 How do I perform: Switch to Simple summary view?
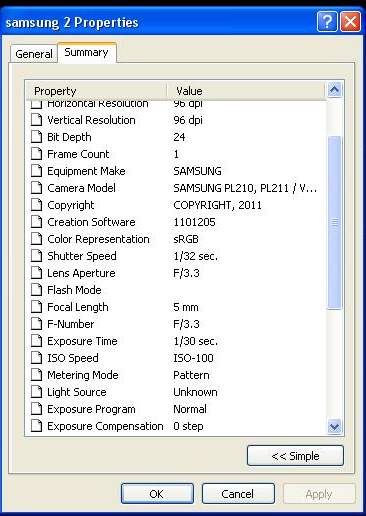click(295, 456)
